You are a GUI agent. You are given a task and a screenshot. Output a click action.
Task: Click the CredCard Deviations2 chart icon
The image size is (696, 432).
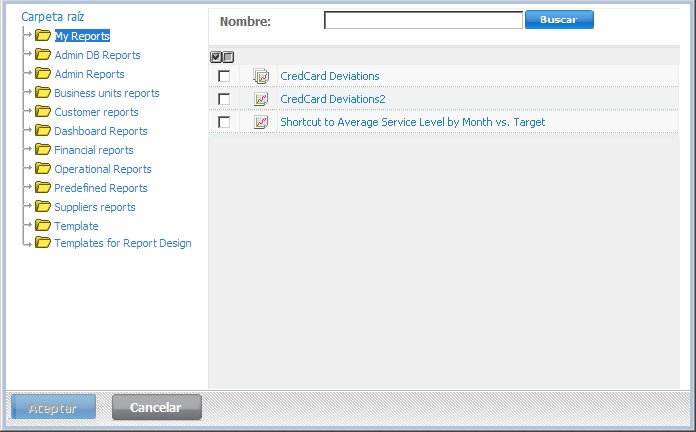tap(261, 99)
